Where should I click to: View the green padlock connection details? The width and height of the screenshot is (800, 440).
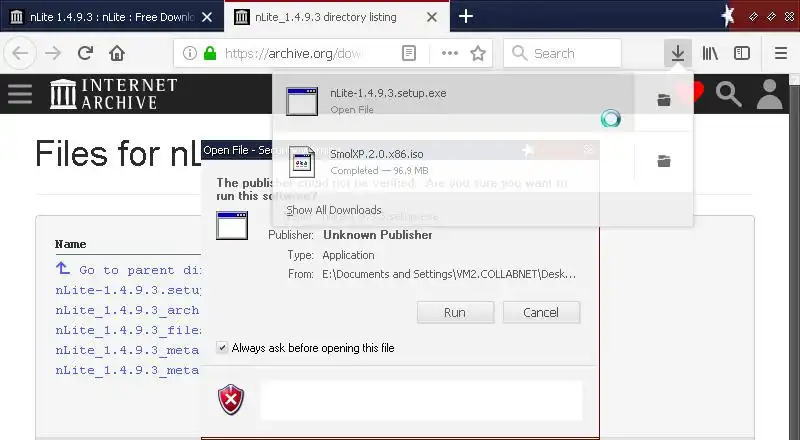[x=210, y=53]
